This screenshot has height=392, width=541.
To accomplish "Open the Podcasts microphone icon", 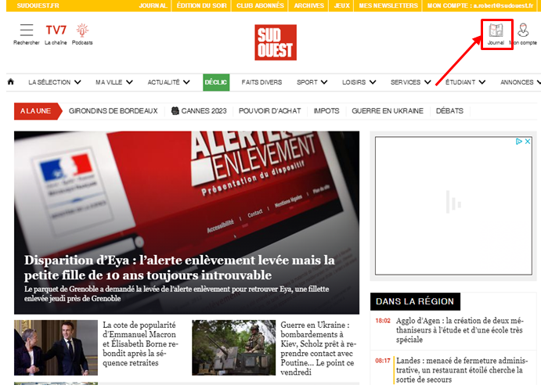I will pyautogui.click(x=82, y=31).
